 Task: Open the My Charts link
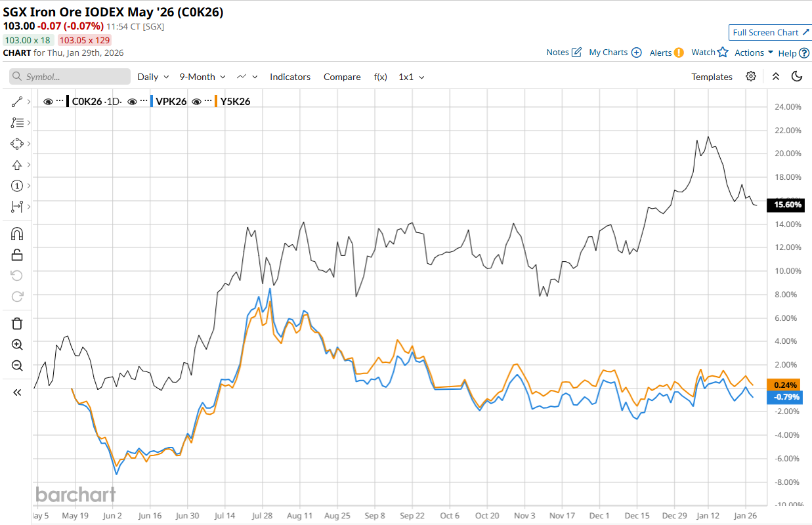pyautogui.click(x=614, y=52)
